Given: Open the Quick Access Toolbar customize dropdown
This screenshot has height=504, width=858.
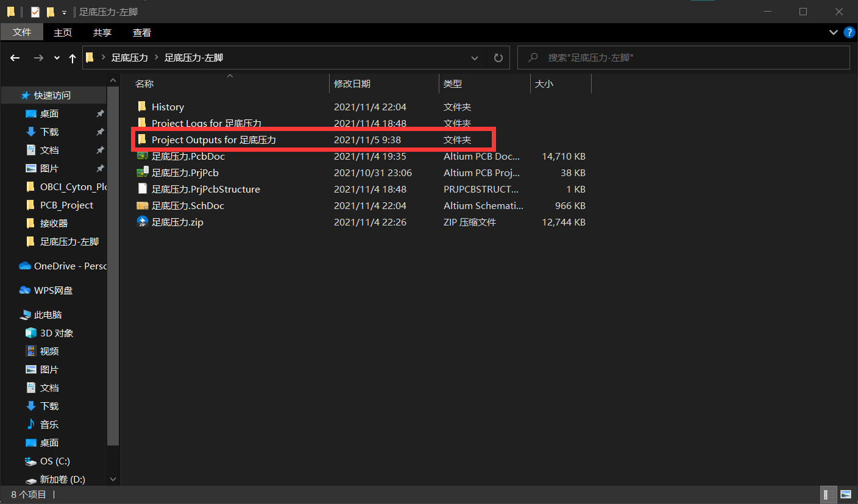Looking at the screenshot, I should [x=64, y=12].
